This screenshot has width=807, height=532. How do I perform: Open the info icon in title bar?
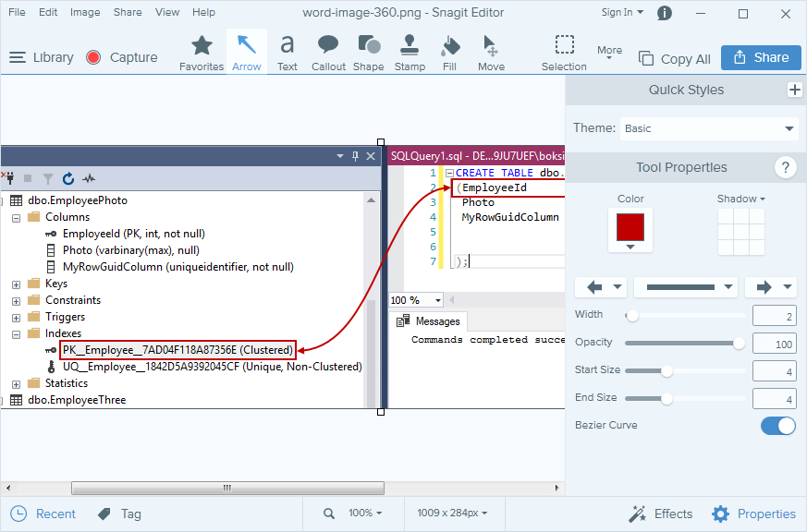point(665,13)
